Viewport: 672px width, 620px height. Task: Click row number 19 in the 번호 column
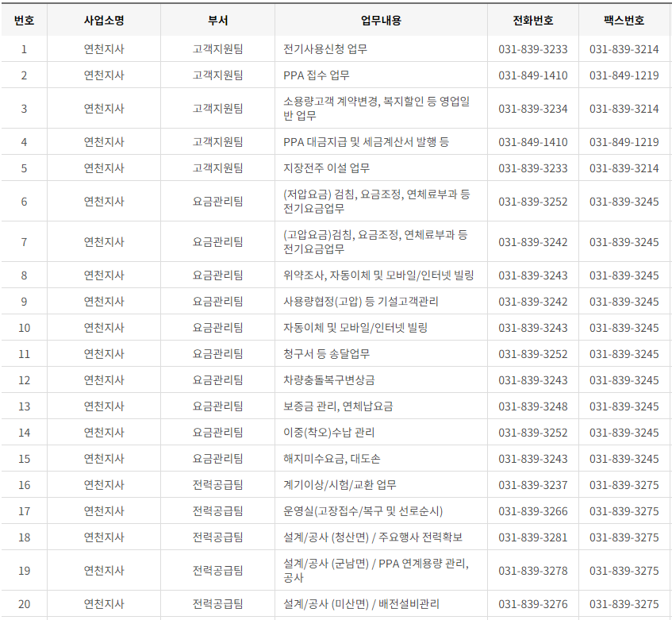(x=25, y=570)
